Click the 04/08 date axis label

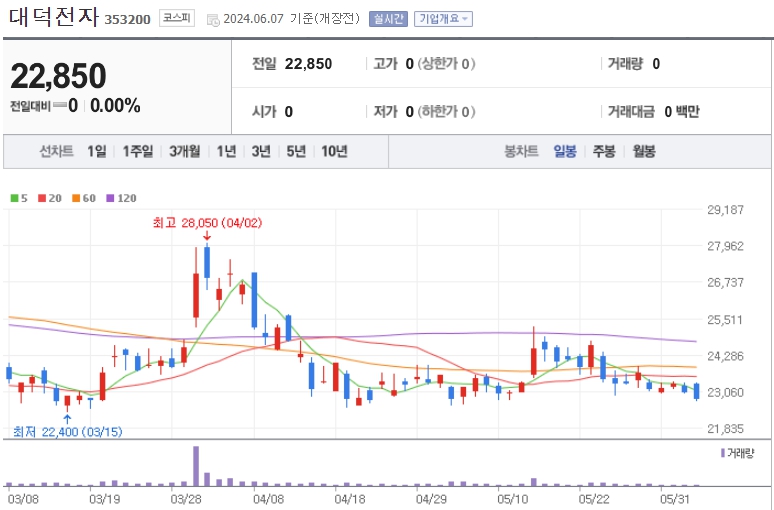click(268, 499)
